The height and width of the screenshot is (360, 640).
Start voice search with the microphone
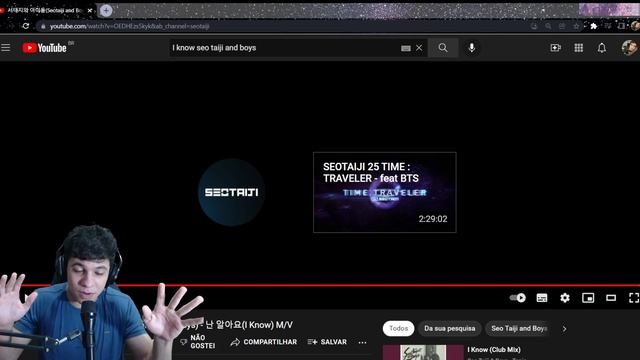(471, 48)
